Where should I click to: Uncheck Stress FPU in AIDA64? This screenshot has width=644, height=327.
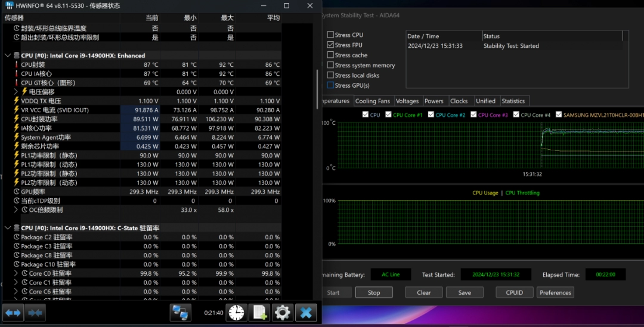click(330, 45)
